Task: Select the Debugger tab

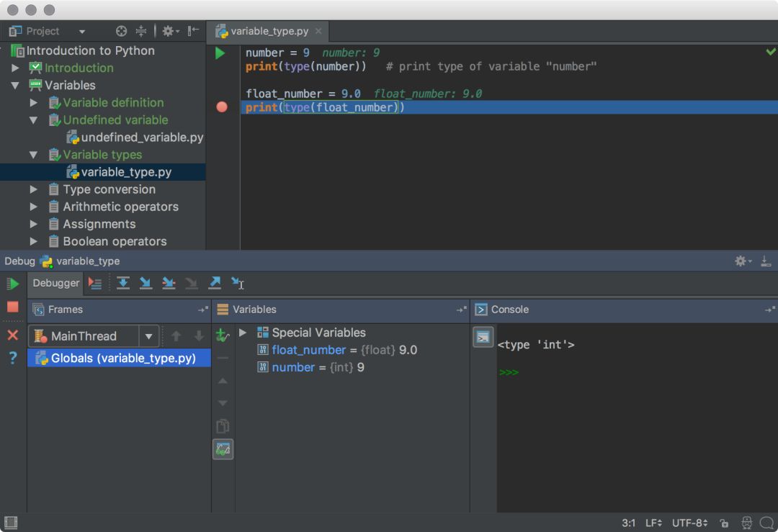Action: point(55,283)
